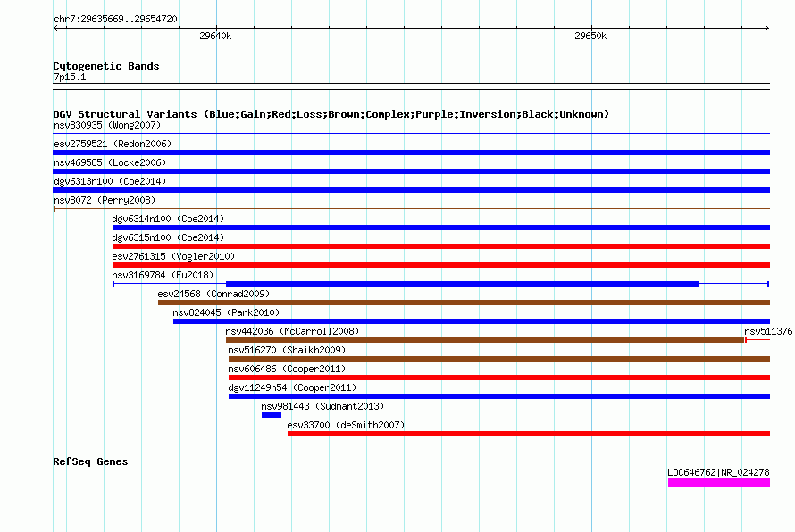Open variant dgv11249n54 (Cooper2011) label

(x=292, y=387)
